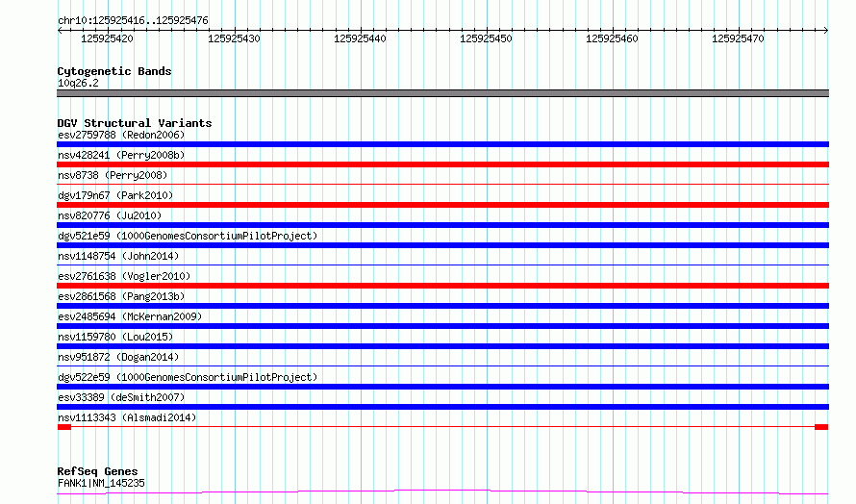The width and height of the screenshot is (856, 504).
Task: Click thin blue line of nsv1148754
Action: pyautogui.click(x=442, y=265)
